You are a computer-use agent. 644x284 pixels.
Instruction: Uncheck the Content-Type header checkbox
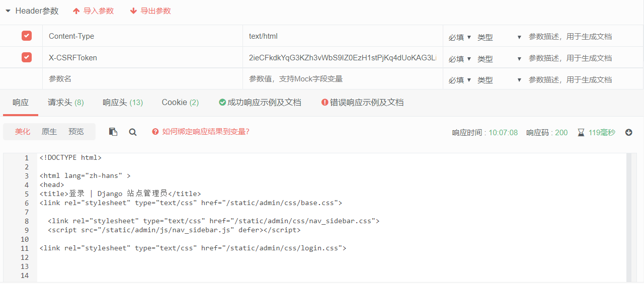27,36
